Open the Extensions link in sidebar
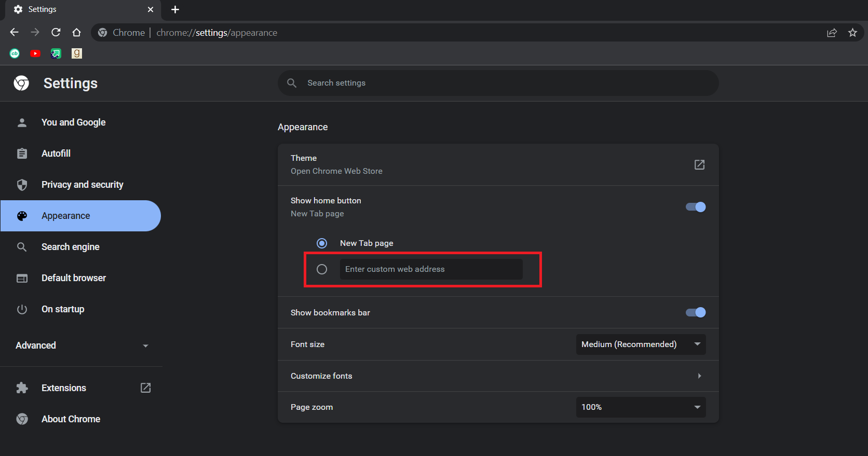868x456 pixels. pos(64,388)
